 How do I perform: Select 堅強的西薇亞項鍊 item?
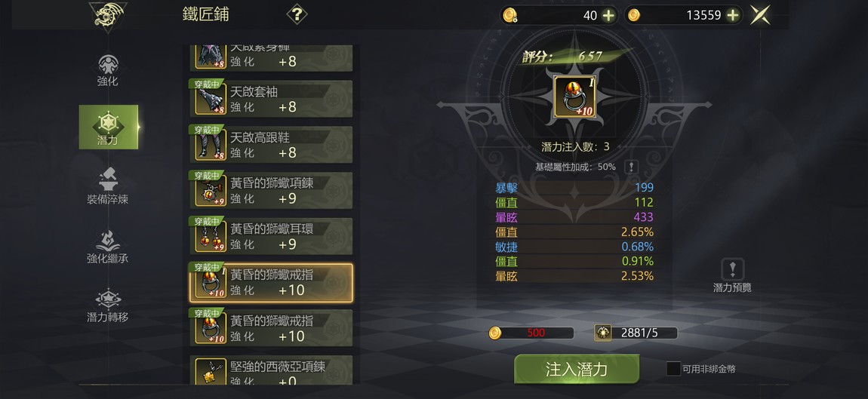271,370
